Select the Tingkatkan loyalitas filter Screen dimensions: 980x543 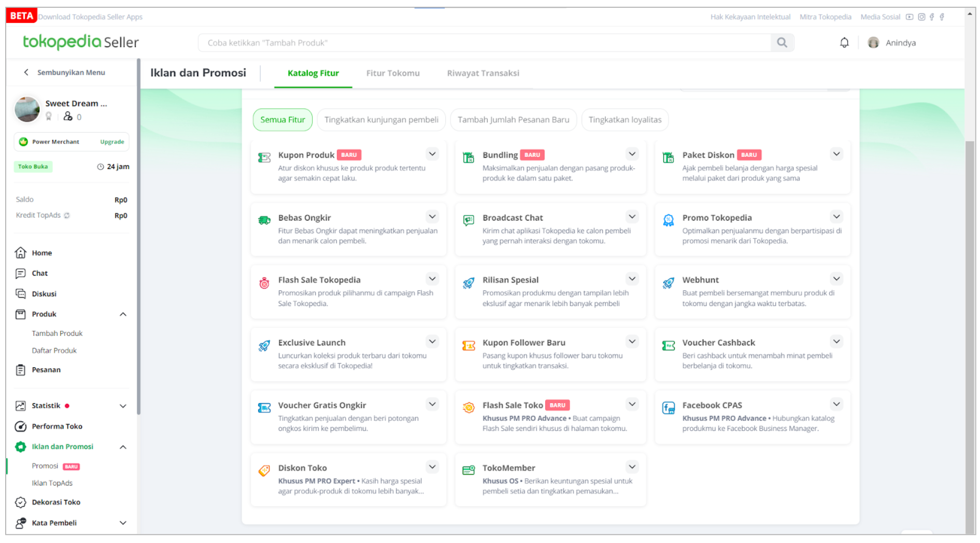624,120
